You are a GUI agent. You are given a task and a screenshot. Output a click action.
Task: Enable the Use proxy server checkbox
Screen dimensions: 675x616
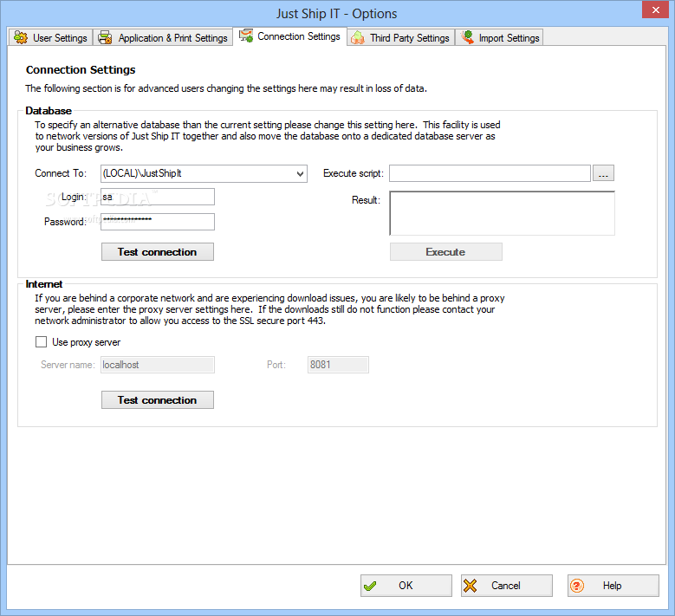pyautogui.click(x=41, y=342)
